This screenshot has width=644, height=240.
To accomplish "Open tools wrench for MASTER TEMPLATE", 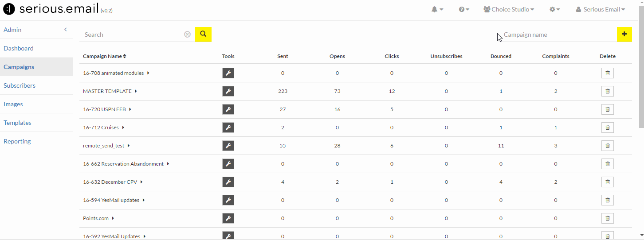I will [228, 91].
